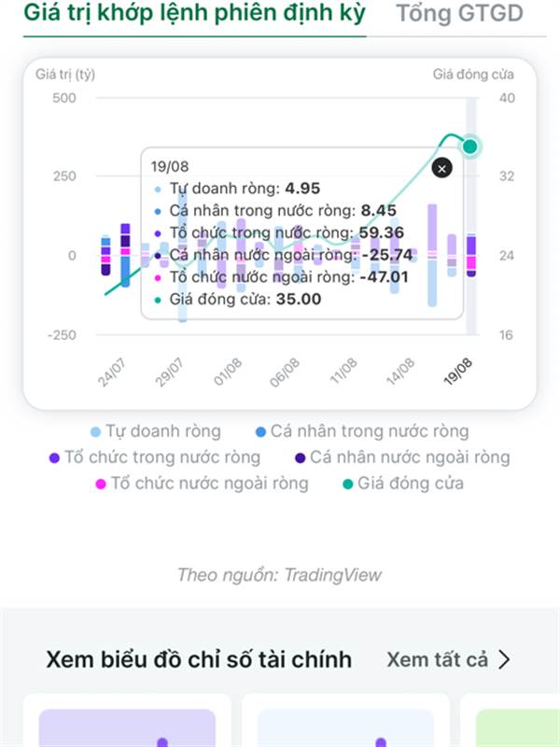
Task: Toggle the Tự doanh ròng legend series
Action: [x=156, y=431]
